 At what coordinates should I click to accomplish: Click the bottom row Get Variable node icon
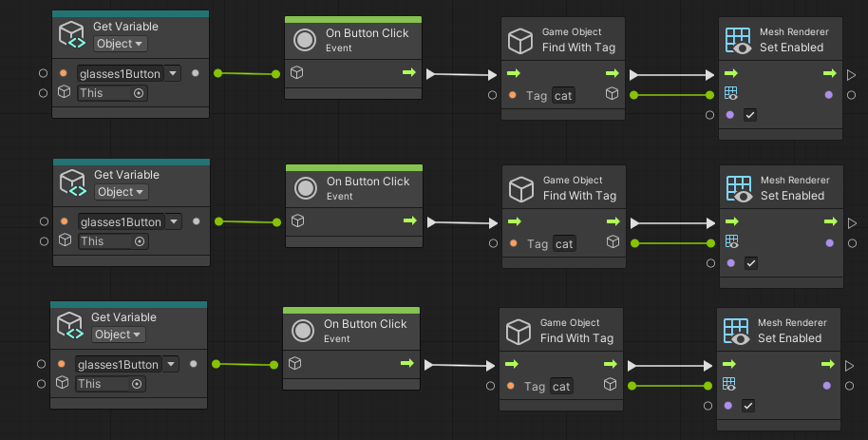coord(71,326)
